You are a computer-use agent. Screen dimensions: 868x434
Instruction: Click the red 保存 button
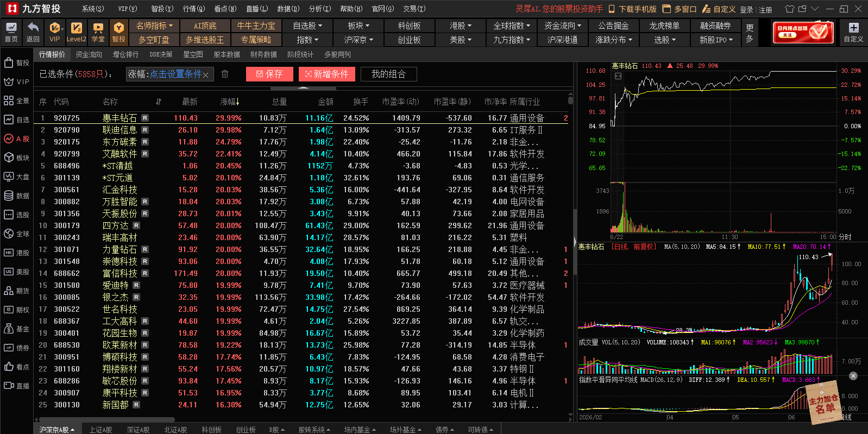[269, 74]
